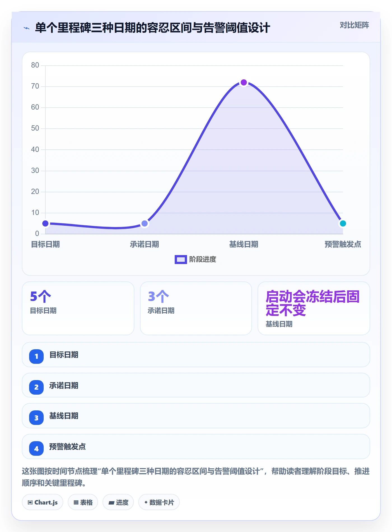Click the 数据卡片 tag chip

[159, 502]
